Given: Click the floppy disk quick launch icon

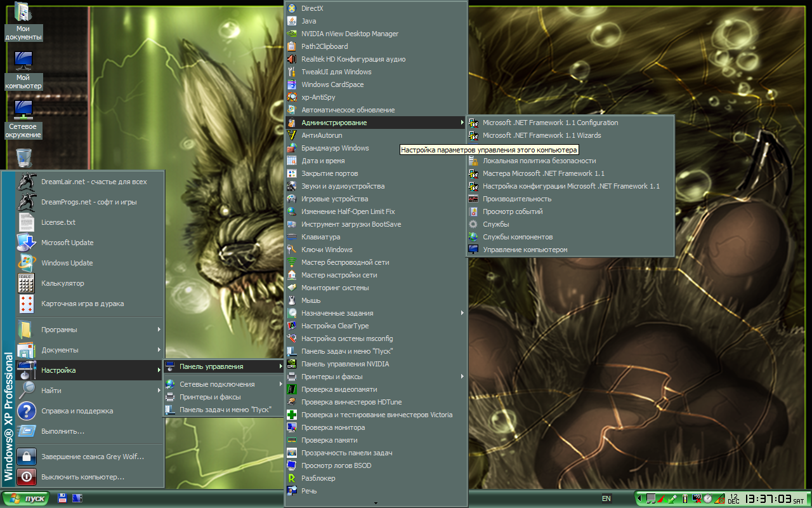Looking at the screenshot, I should 62,498.
